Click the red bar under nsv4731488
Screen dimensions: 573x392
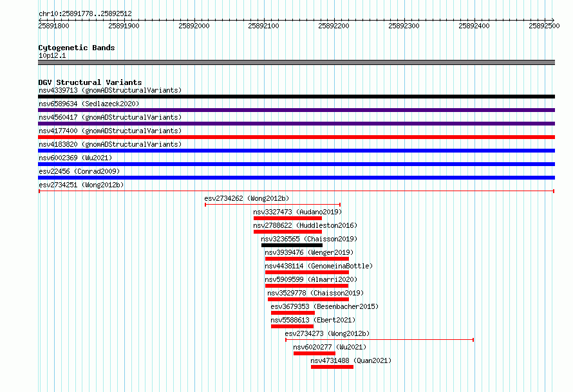(x=332, y=367)
